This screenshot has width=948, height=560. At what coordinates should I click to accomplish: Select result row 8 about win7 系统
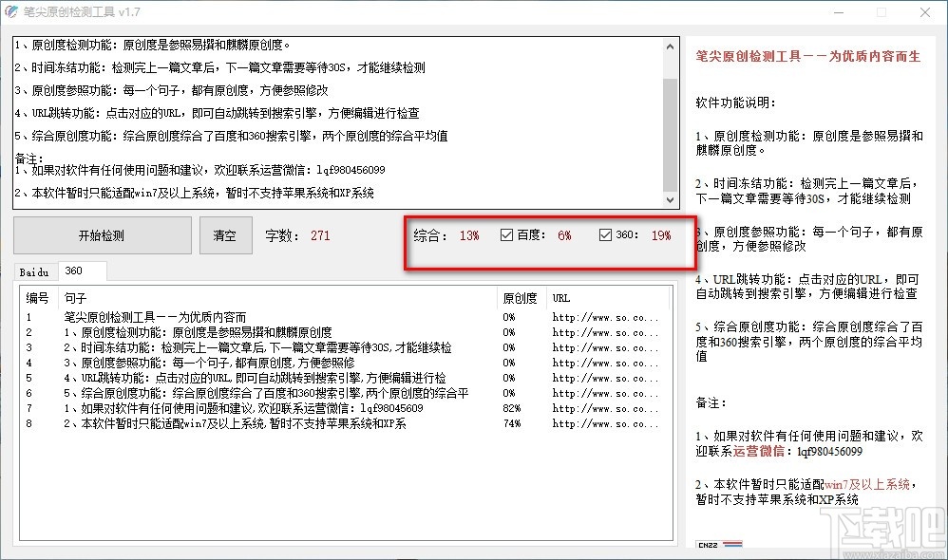[x=345, y=423]
